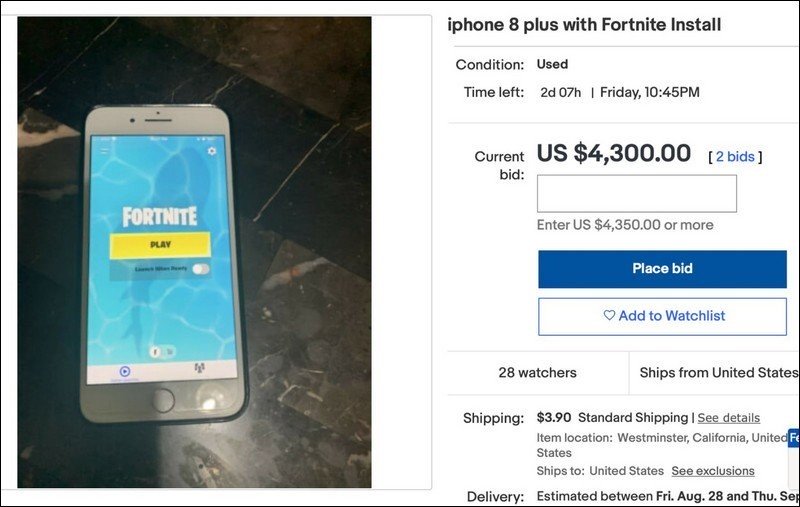Click the iPhone product photo
Screen dimensions: 800x507
[194, 251]
